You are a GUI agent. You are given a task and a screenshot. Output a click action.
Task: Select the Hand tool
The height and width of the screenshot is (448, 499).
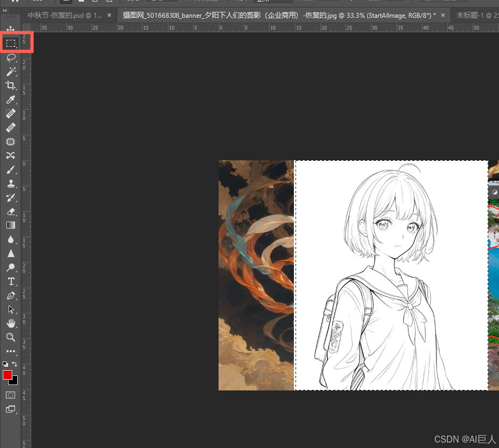[x=11, y=323]
